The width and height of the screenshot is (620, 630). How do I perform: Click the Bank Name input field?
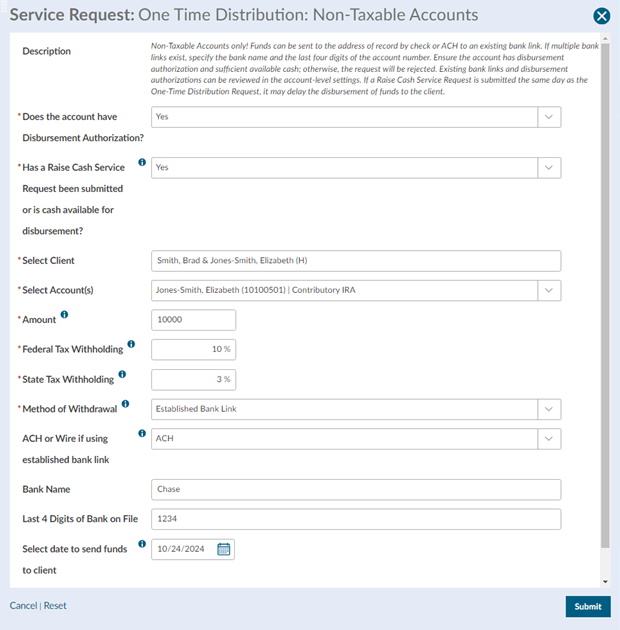point(355,490)
